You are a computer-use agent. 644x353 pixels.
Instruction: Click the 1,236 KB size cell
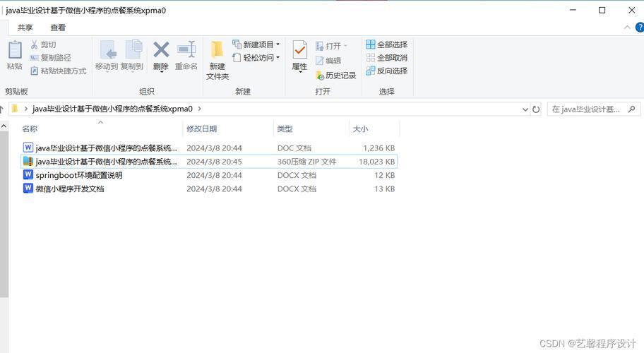point(379,148)
